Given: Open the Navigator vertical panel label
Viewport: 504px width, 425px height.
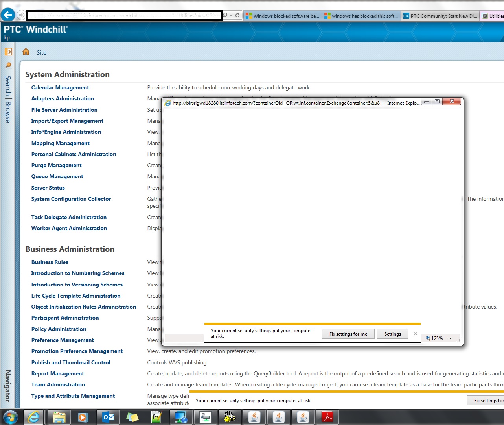Looking at the screenshot, I should point(8,386).
